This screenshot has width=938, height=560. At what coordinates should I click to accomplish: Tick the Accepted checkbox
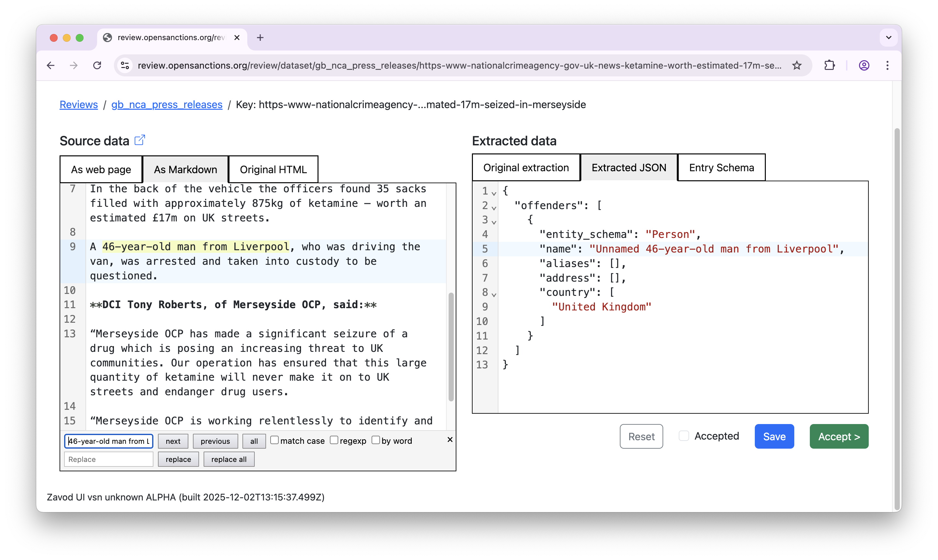coord(684,436)
